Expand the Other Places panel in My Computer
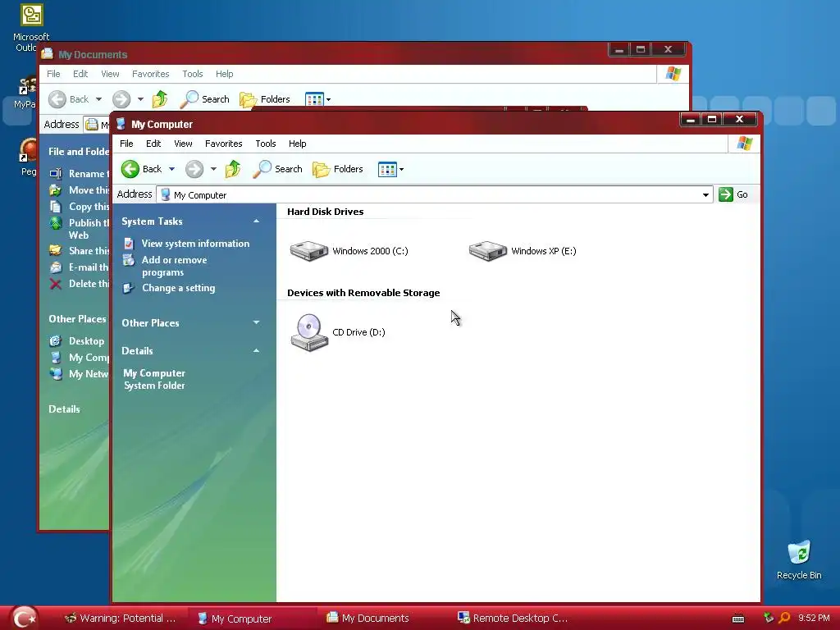Viewport: 840px width, 630px height. pyautogui.click(x=256, y=322)
